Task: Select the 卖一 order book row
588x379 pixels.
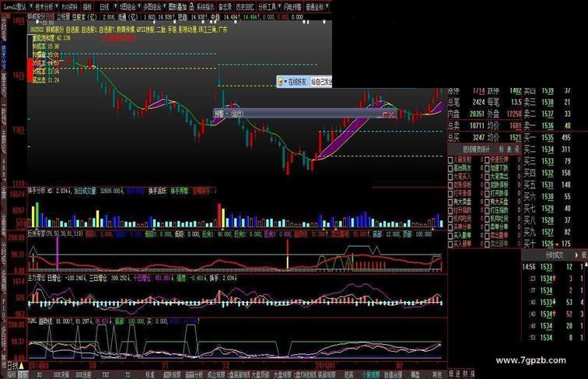Action: pyautogui.click(x=548, y=126)
